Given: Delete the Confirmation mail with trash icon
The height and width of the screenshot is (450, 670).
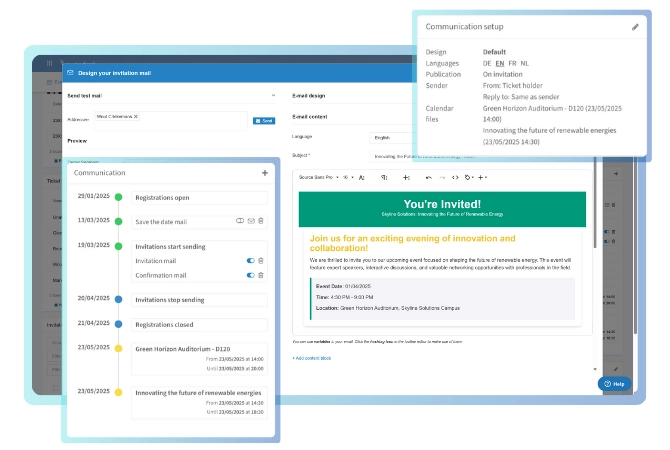Looking at the screenshot, I should click(x=261, y=275).
